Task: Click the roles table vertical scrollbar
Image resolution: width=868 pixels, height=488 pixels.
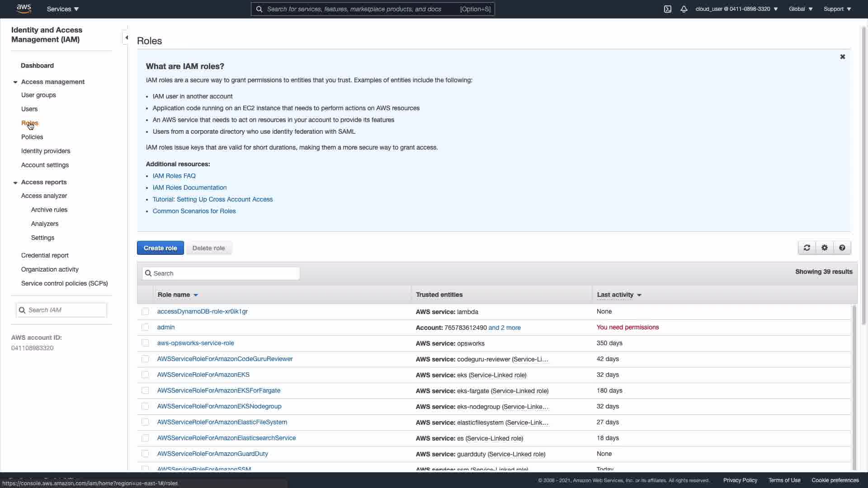Action: 854,387
